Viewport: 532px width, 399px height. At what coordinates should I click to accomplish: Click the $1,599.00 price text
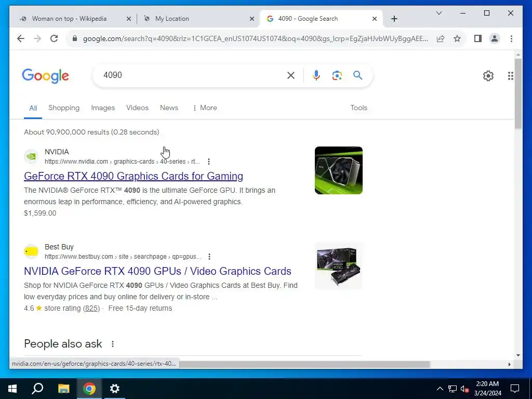click(40, 214)
